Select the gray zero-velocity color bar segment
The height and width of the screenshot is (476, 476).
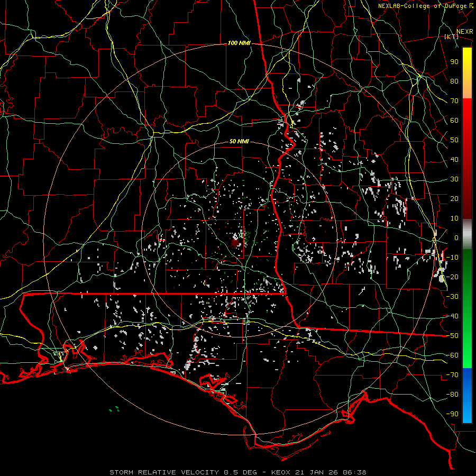click(467, 234)
